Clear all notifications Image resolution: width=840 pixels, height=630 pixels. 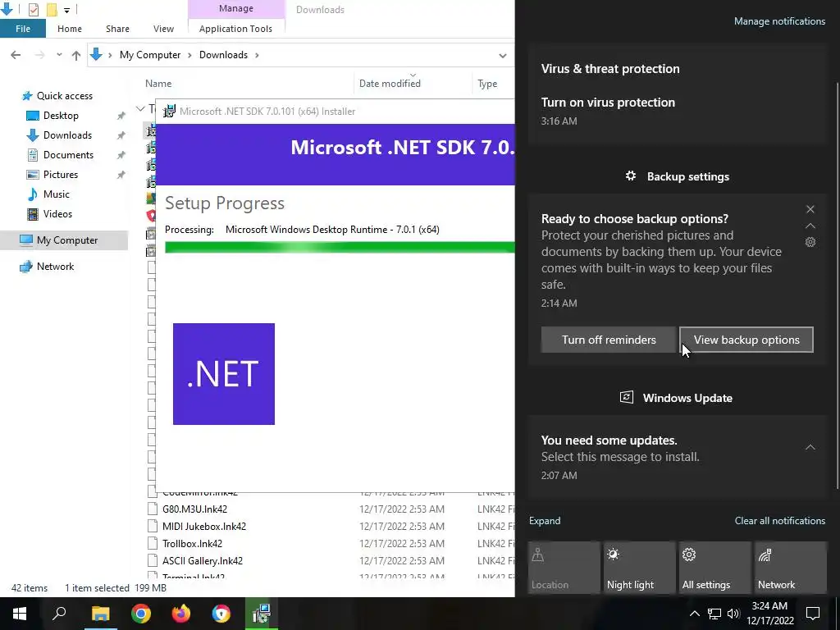tap(779, 521)
